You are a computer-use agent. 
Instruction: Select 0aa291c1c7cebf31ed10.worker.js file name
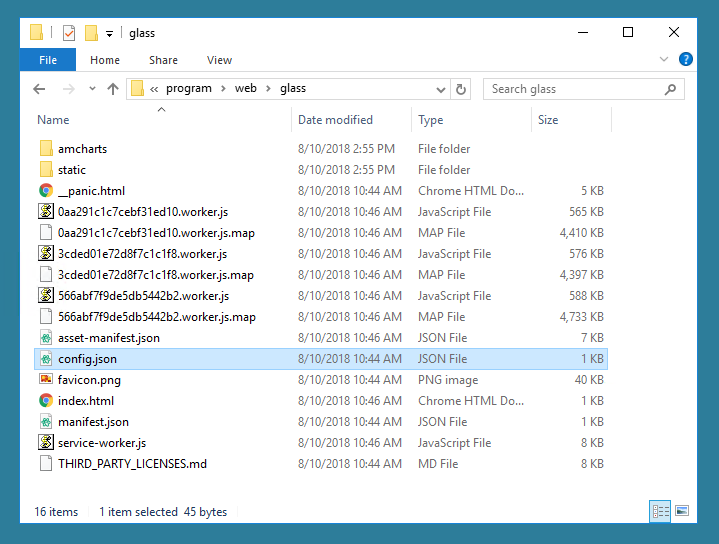143,212
